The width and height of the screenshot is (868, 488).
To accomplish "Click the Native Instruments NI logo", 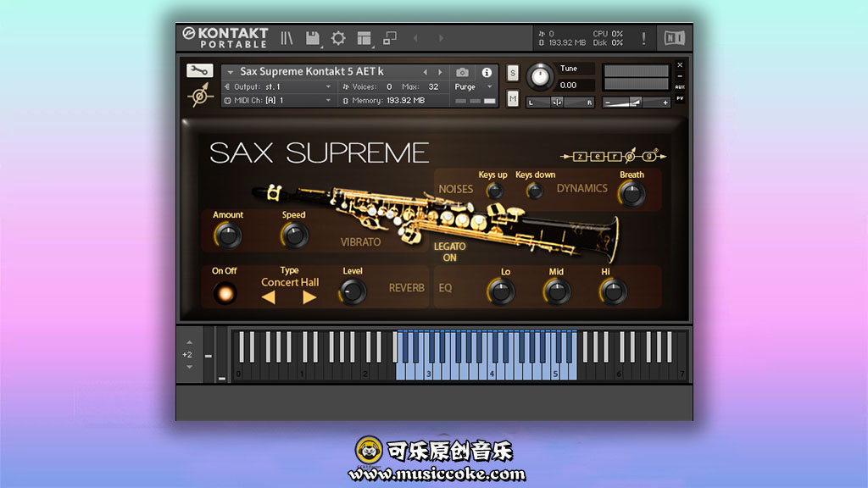I will pyautogui.click(x=674, y=38).
